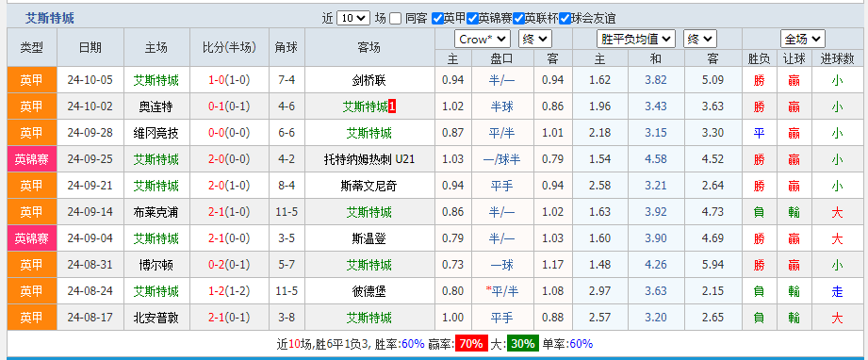Open the 0-1(0-1) score against 奥连特
The width and height of the screenshot is (868, 360).
coord(229,106)
